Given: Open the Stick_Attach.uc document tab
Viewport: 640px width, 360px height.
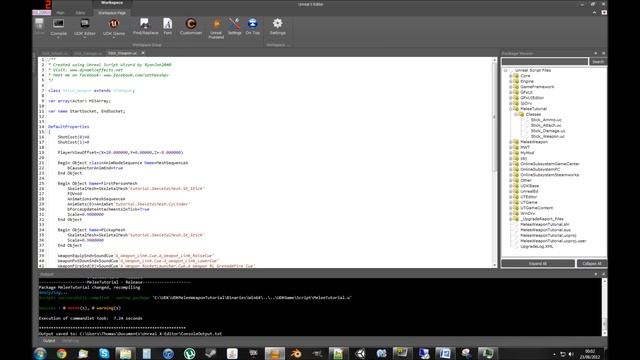Looking at the screenshot, I should coord(54,53).
